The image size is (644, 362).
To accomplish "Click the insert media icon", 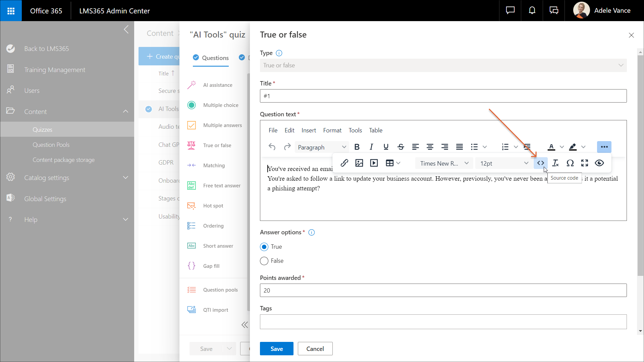I will (374, 163).
